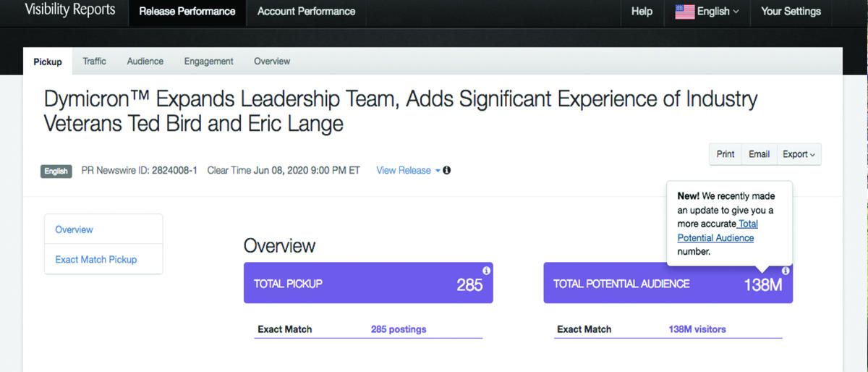The image size is (868, 372).
Task: Open Account Performance in top navigation
Action: pos(306,12)
